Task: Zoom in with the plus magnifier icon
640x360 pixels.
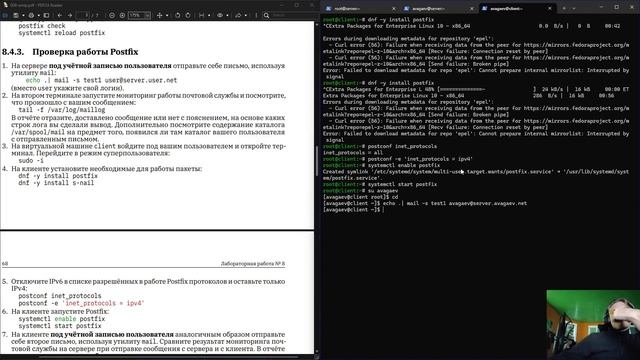Action: pos(122,15)
